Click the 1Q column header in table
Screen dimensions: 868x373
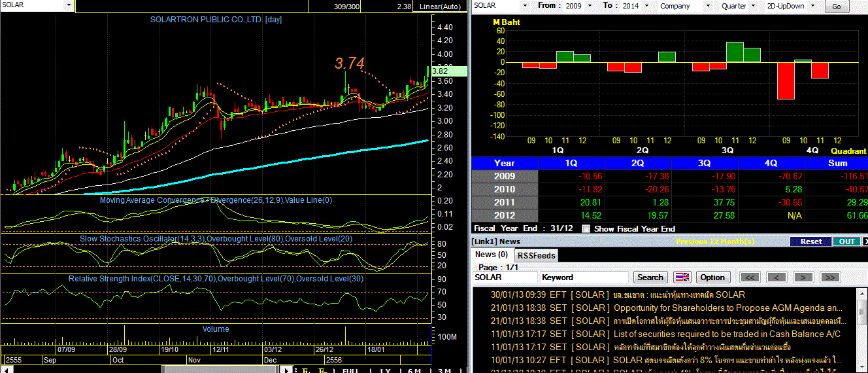(571, 163)
